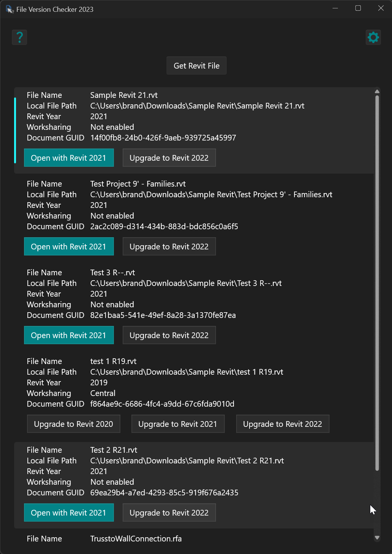Viewport: 392px width, 554px height.
Task: Open Test Project 9' - Families with Revit 2021
Action: pyautogui.click(x=69, y=247)
